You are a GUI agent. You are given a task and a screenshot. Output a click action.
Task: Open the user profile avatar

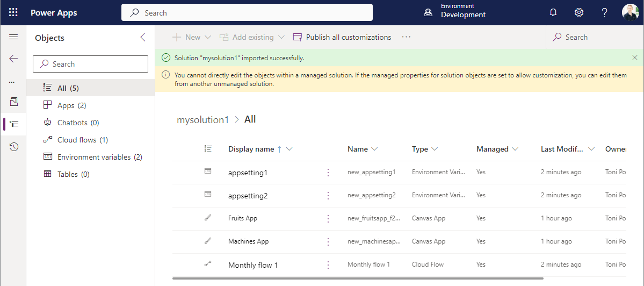(630, 12)
